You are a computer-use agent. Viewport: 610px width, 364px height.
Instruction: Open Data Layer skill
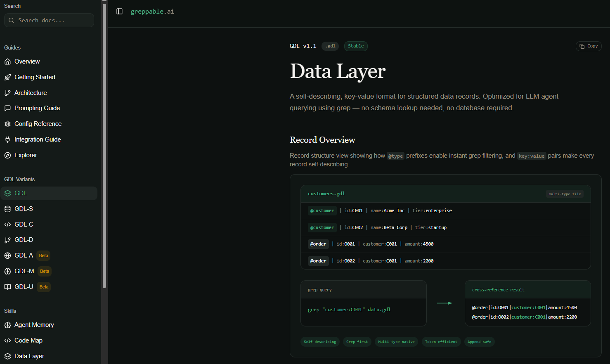point(49,356)
